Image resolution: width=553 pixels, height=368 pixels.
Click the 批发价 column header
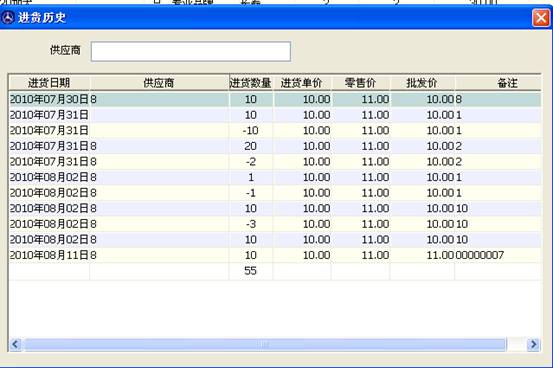pos(422,83)
